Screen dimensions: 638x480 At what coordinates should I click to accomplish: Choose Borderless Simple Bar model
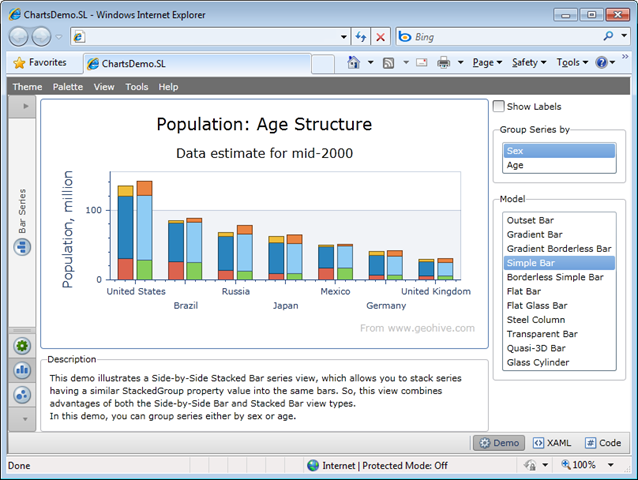(559, 277)
